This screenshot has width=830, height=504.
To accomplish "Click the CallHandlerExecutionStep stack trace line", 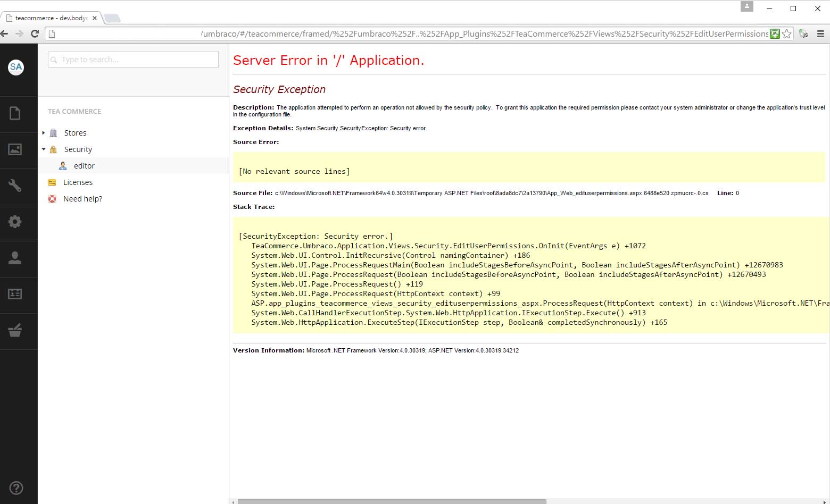I will coord(449,313).
